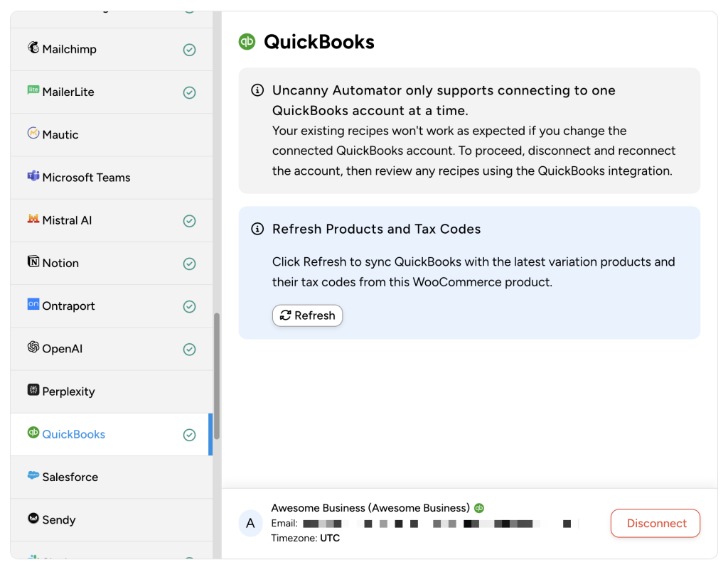Click the info icon beside Refresh Products and Tax Codes
The height and width of the screenshot is (567, 728).
[x=256, y=229]
